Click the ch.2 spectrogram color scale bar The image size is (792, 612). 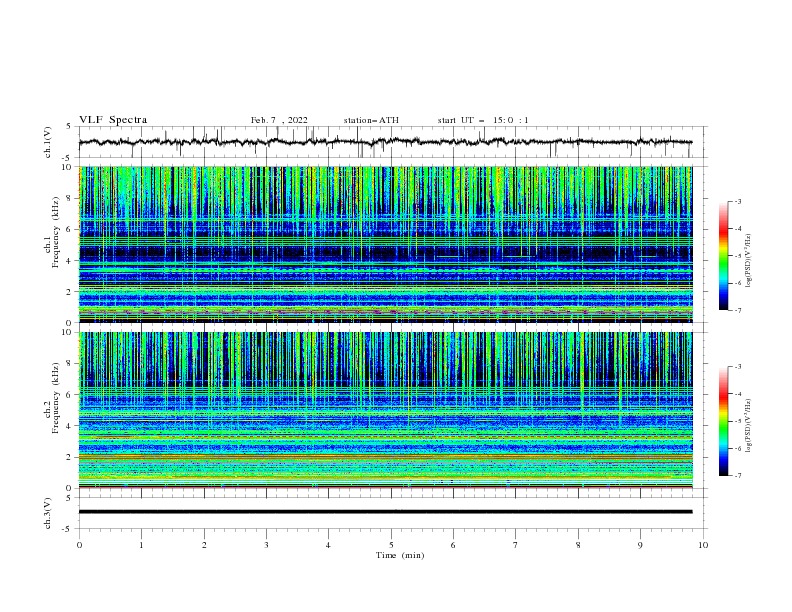[723, 421]
